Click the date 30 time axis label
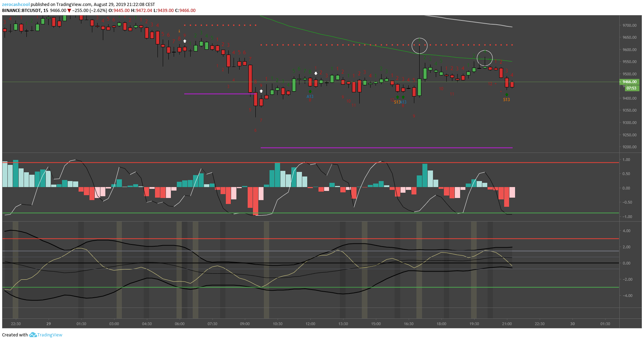The image size is (644, 341). pos(572,324)
